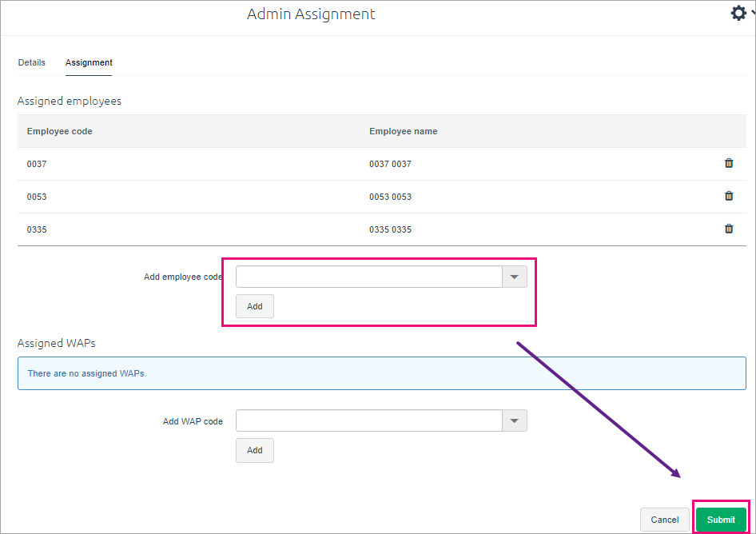Submit the admin assignment
Image resolution: width=756 pixels, height=534 pixels.
pyautogui.click(x=721, y=520)
